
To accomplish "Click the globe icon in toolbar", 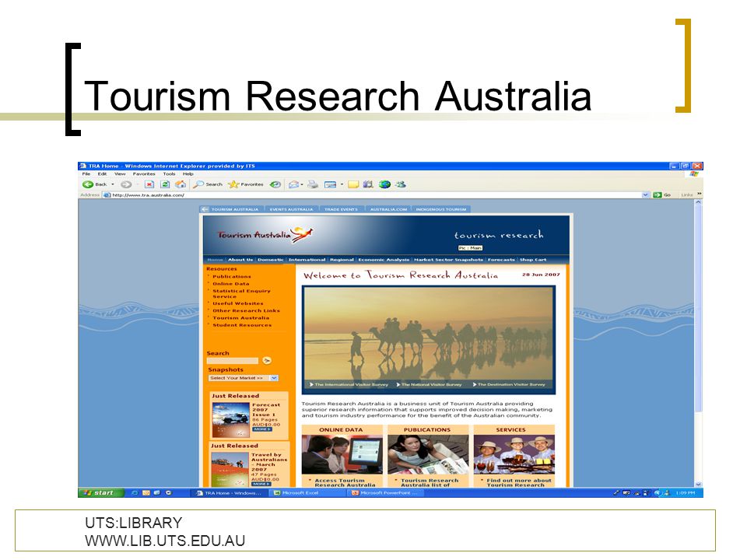I will point(384,184).
